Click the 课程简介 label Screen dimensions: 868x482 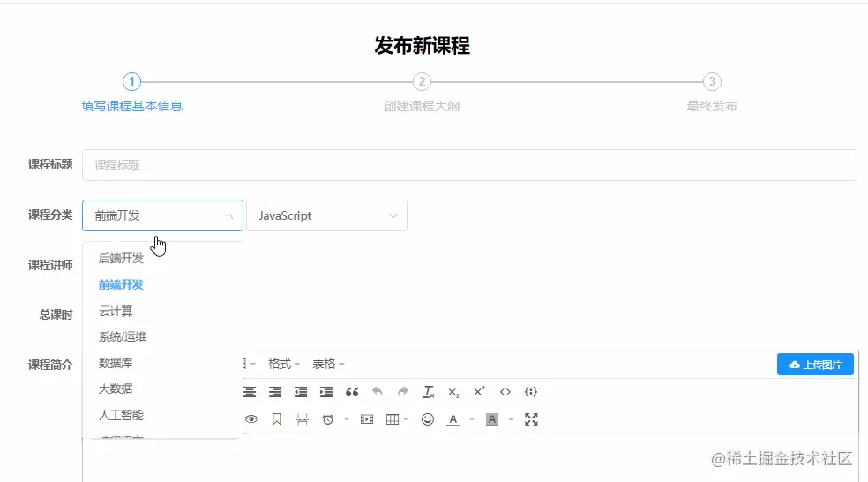50,365
